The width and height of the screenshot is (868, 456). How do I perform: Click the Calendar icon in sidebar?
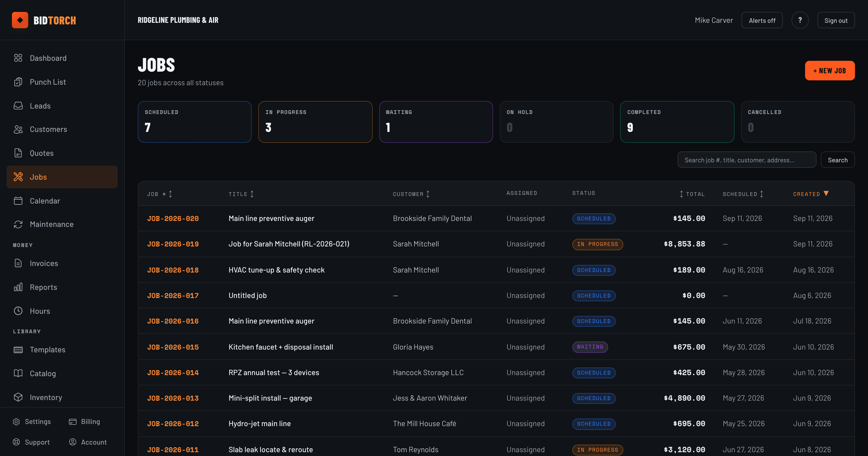click(x=18, y=201)
